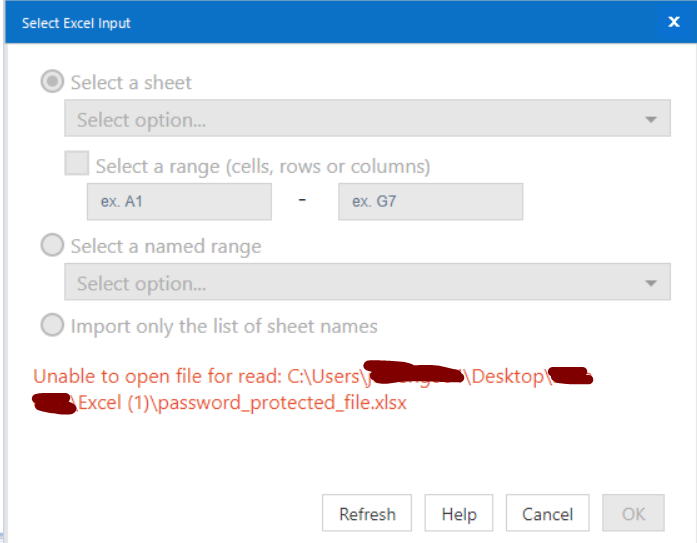
Task: Choose the "Select a sheet" radio button
Action: point(52,82)
